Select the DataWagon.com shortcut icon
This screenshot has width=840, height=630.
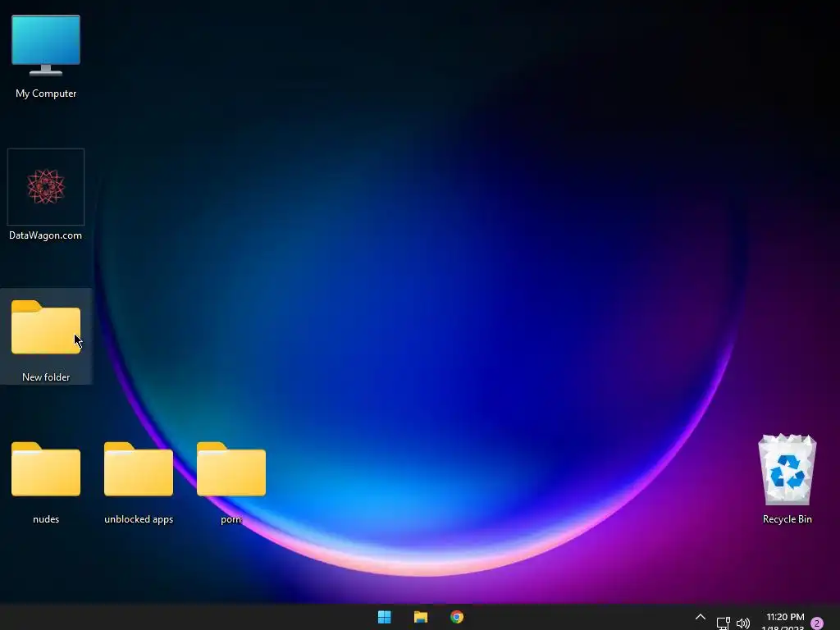tap(46, 187)
